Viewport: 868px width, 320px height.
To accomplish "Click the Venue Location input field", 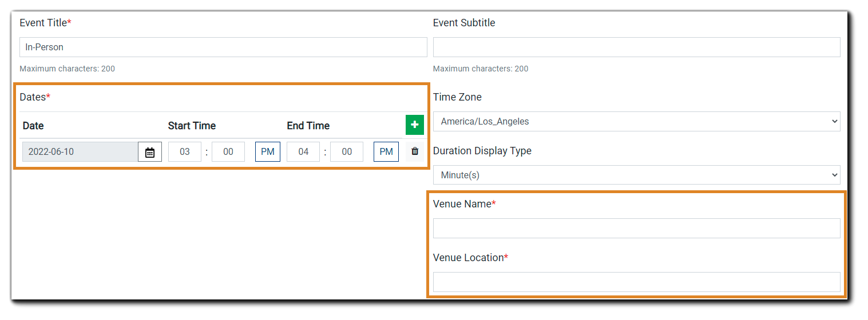I will click(x=636, y=282).
